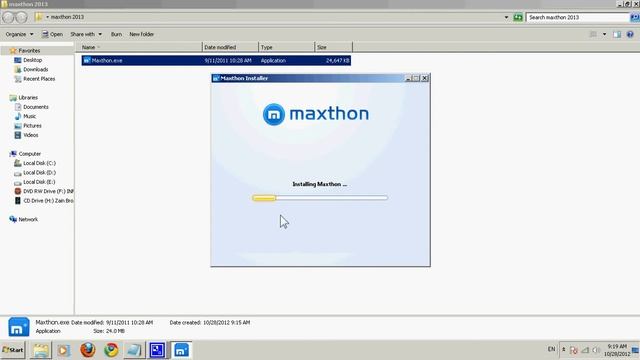
Task: Click the volume tray icon
Action: (x=596, y=350)
